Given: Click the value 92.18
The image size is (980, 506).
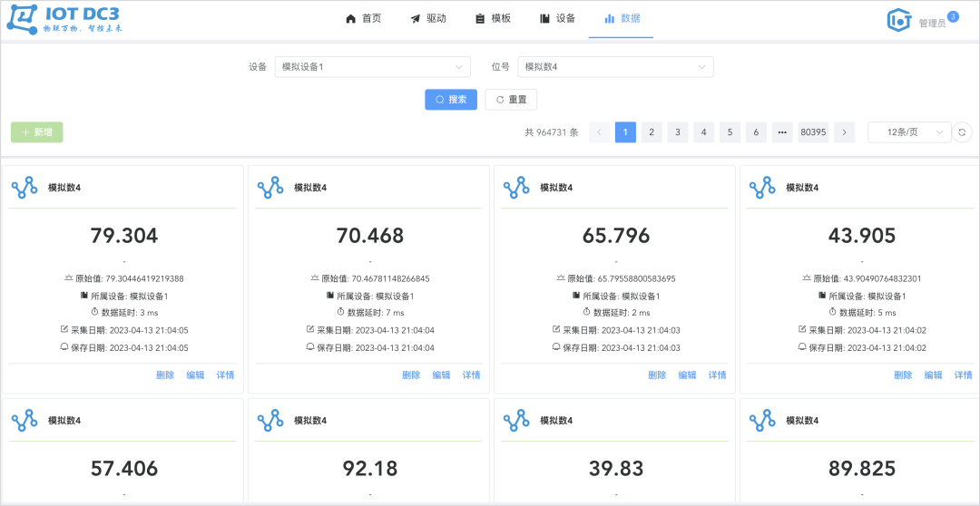Looking at the screenshot, I should point(370,469).
